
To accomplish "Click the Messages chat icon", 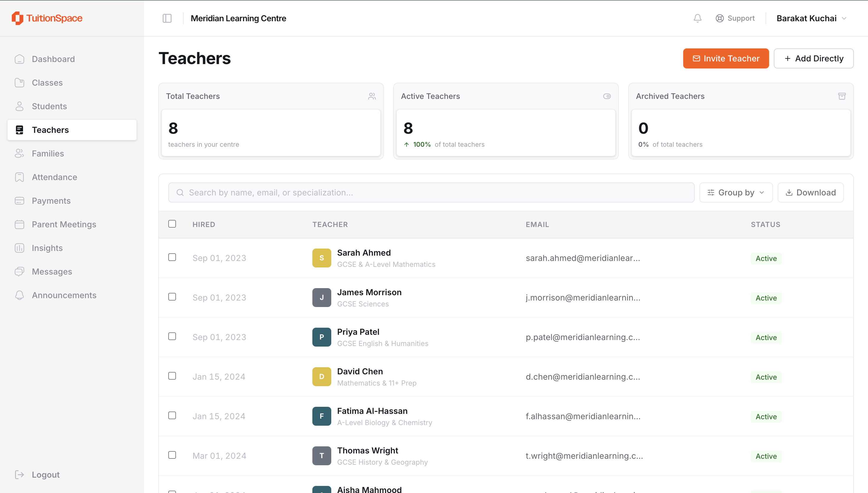I will pos(20,272).
